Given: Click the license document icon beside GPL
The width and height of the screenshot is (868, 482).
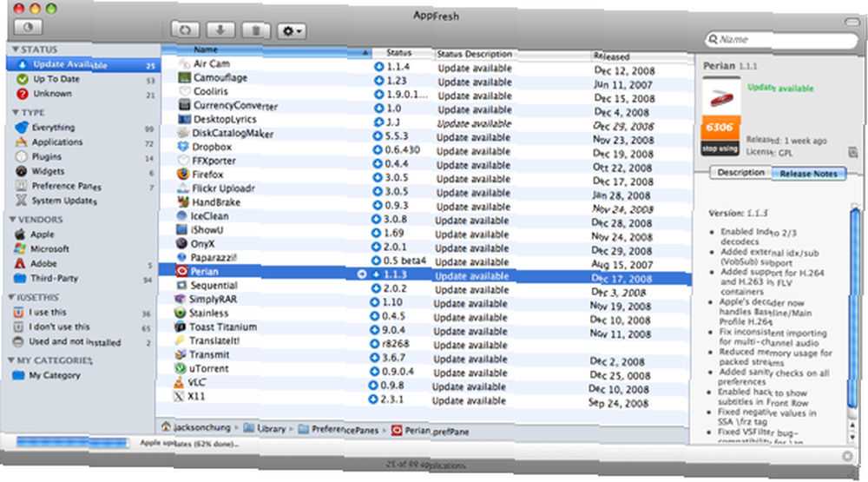Looking at the screenshot, I should [x=852, y=152].
